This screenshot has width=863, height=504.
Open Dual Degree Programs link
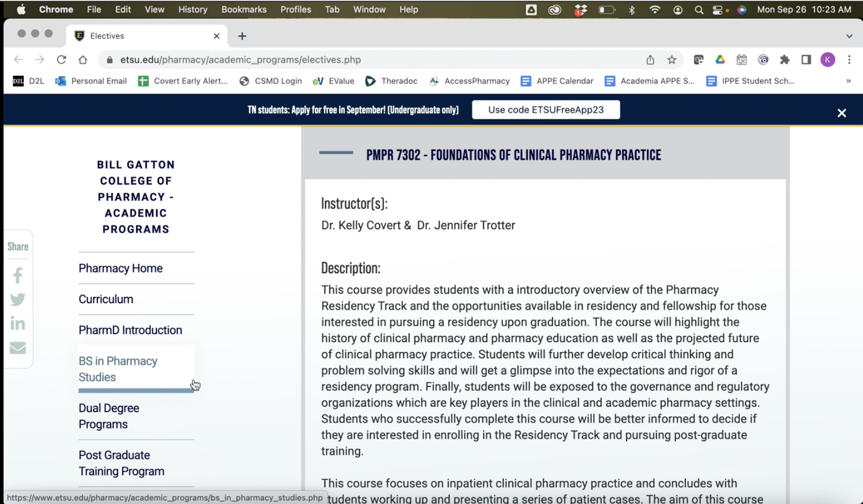point(109,416)
